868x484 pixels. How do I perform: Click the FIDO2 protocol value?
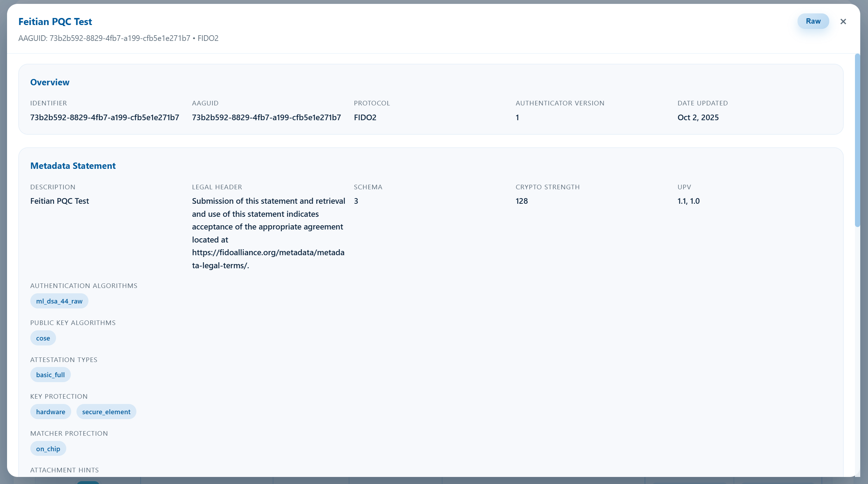(365, 117)
